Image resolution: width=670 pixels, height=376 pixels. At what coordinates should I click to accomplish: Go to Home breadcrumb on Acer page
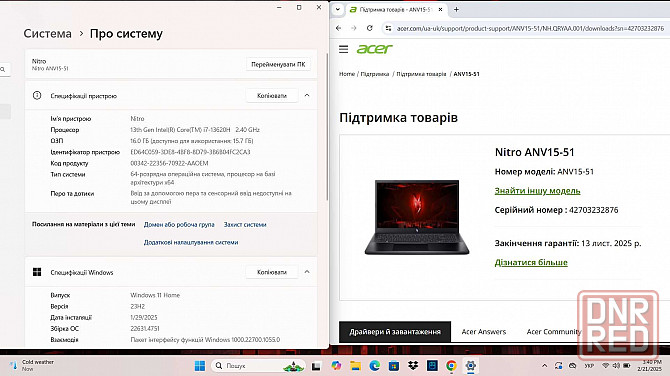coord(347,74)
